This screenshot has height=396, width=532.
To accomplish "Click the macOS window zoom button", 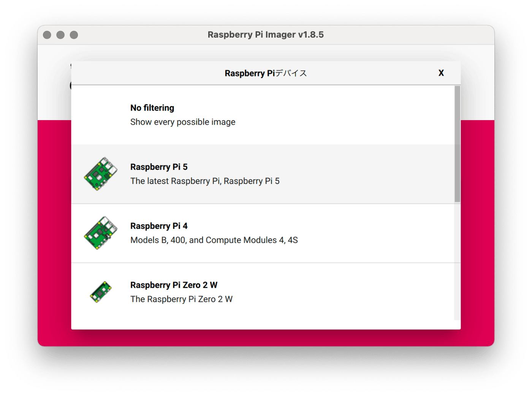I will pyautogui.click(x=74, y=35).
